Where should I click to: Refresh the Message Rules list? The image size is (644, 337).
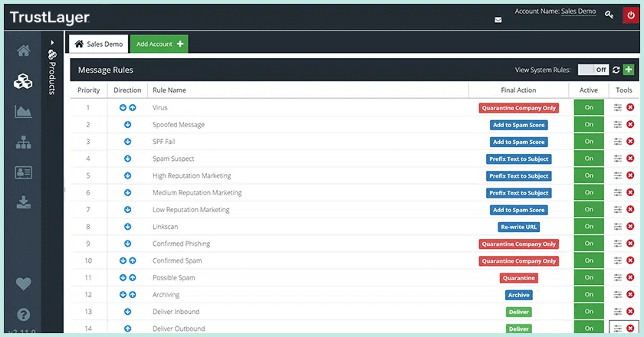coord(616,70)
